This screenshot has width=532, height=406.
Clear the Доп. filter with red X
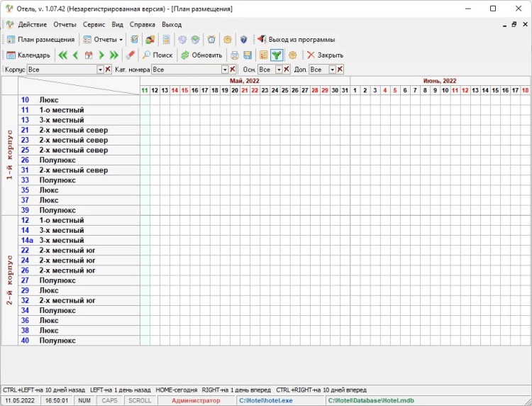340,70
